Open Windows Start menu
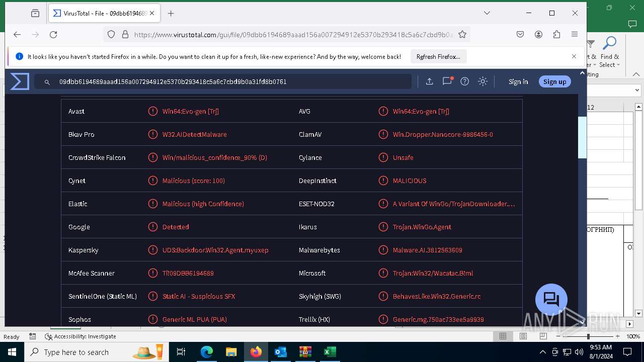The width and height of the screenshot is (644, 362). click(12, 352)
